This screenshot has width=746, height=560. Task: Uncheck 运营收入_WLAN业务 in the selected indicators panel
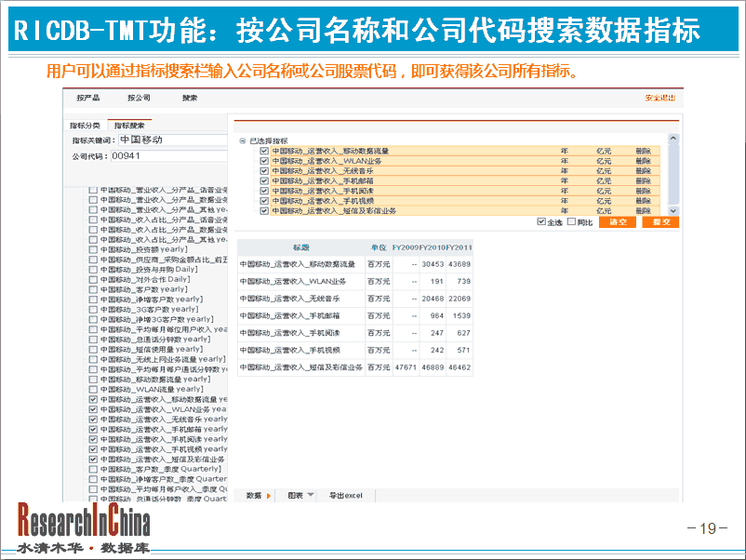(x=264, y=161)
